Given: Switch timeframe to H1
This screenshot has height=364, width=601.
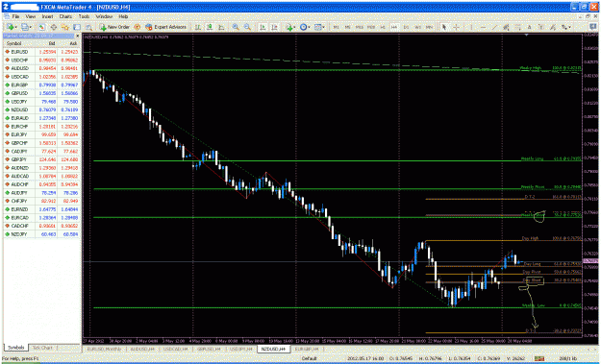Looking at the screenshot, I should click(383, 27).
